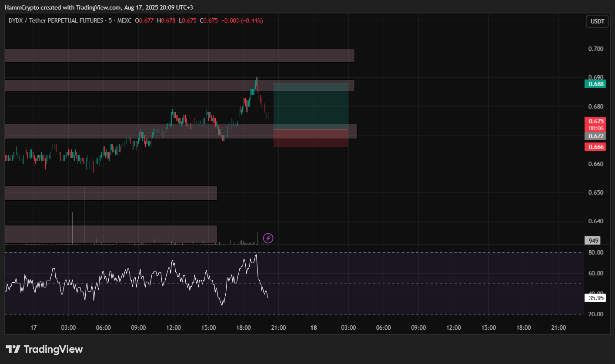Select the shaded rectangle zone near 0.650
The width and height of the screenshot is (615, 364).
(x=111, y=193)
